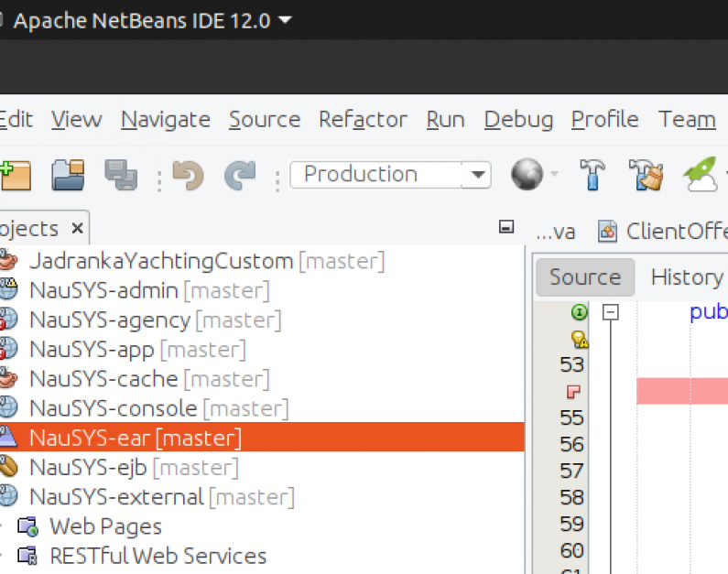Click the RESTful Web Services folder icon
Screen dimensions: 728x574
[x=27, y=556]
